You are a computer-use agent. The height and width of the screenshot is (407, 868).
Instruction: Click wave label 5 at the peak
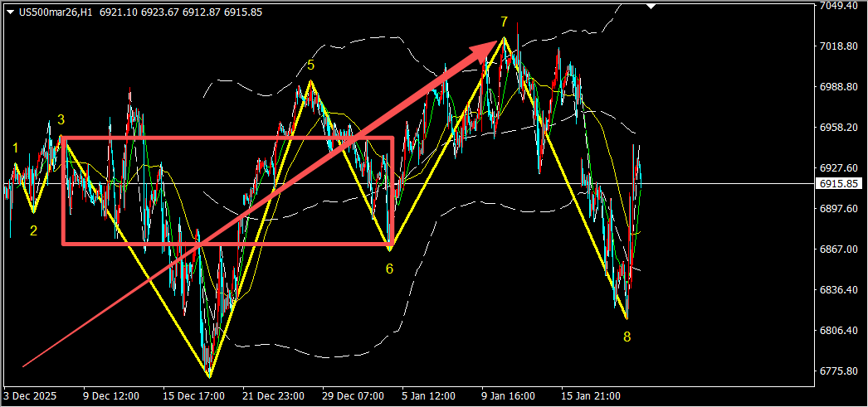pyautogui.click(x=310, y=65)
